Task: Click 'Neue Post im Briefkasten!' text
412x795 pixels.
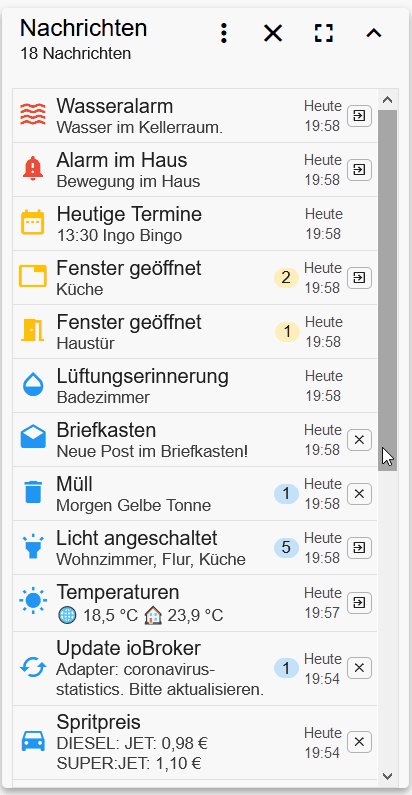Action: pos(152,451)
